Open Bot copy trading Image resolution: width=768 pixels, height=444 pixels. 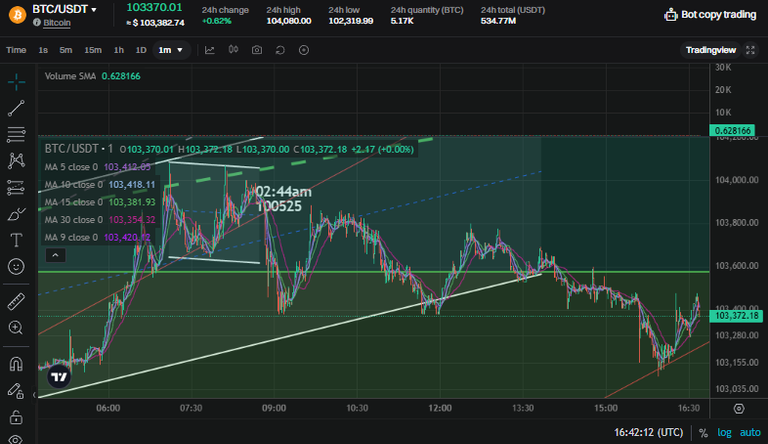click(x=710, y=15)
